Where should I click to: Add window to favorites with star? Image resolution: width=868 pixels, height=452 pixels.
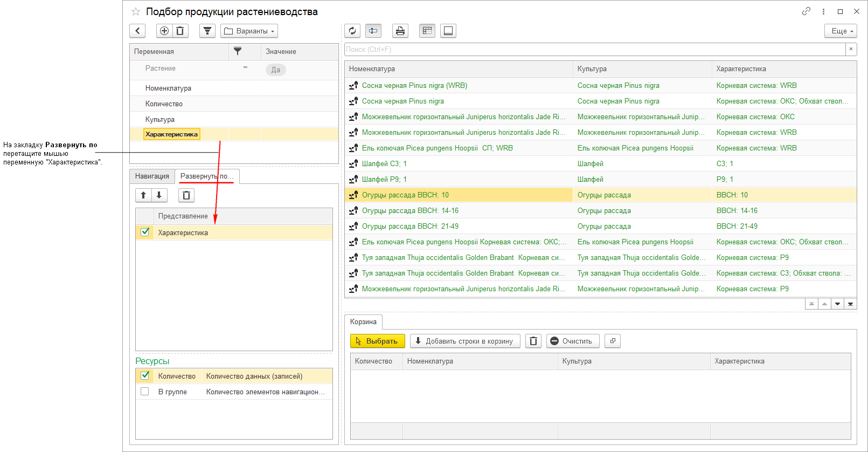136,11
